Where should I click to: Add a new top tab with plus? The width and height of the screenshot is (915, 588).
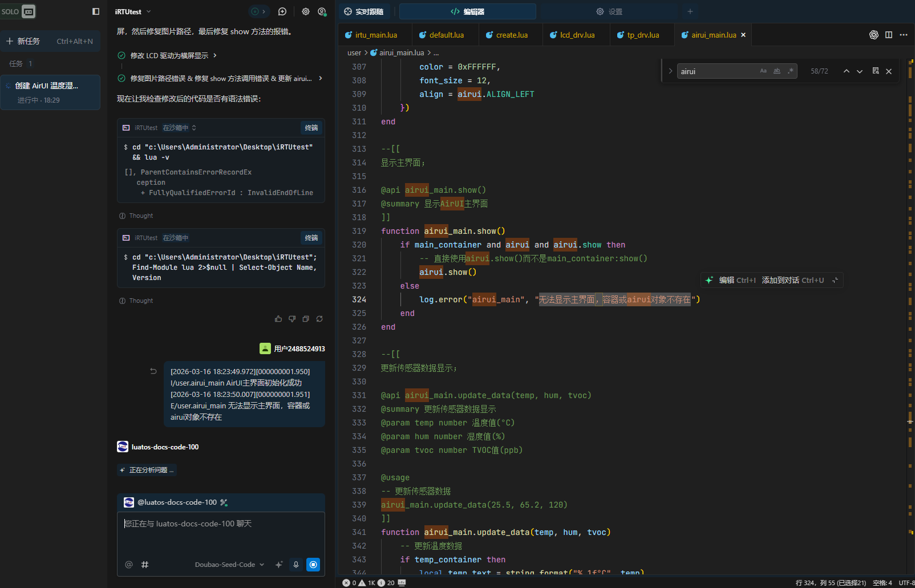click(690, 11)
